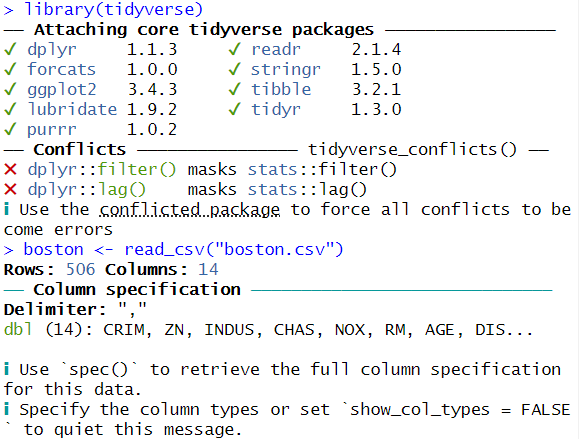This screenshot has width=579, height=439.
Task: Select the 'readr' package name
Action: (x=276, y=49)
